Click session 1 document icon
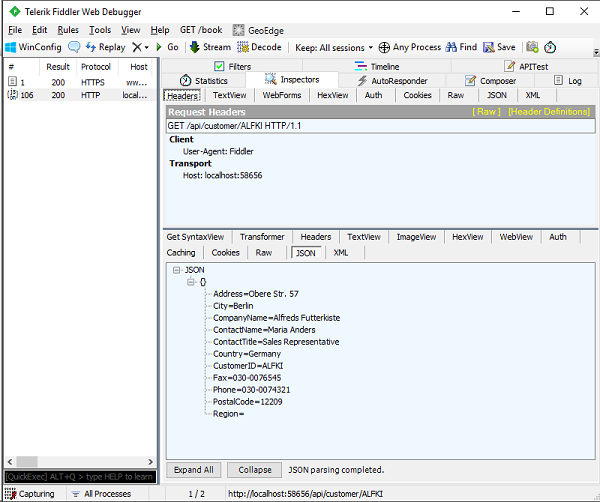Image resolution: width=600 pixels, height=502 pixels. click(13, 81)
